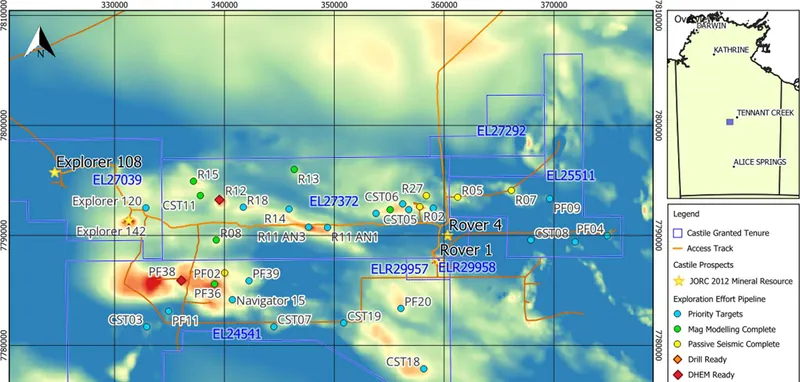The width and height of the screenshot is (800, 382).
Task: Click the north arrow compass symbol
Action: coord(40,42)
